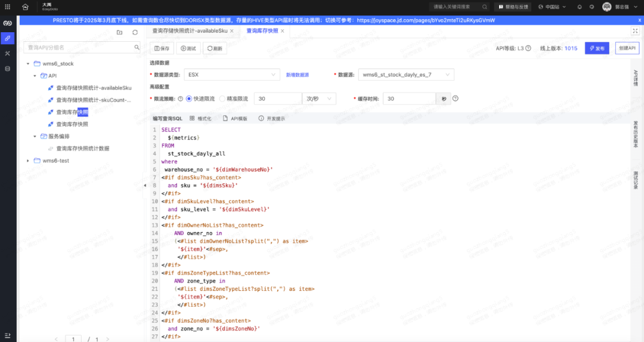Collapse the wms6_stock folder
644x342 pixels.
point(28,64)
